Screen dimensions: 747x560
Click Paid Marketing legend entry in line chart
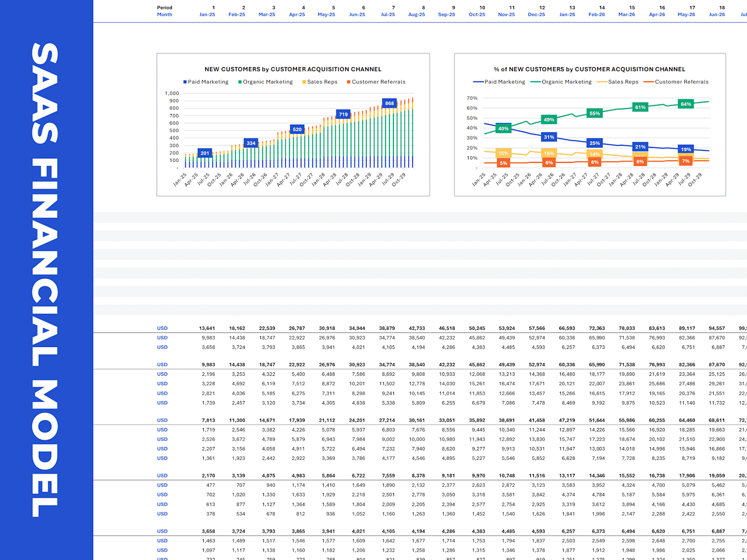coord(499,82)
